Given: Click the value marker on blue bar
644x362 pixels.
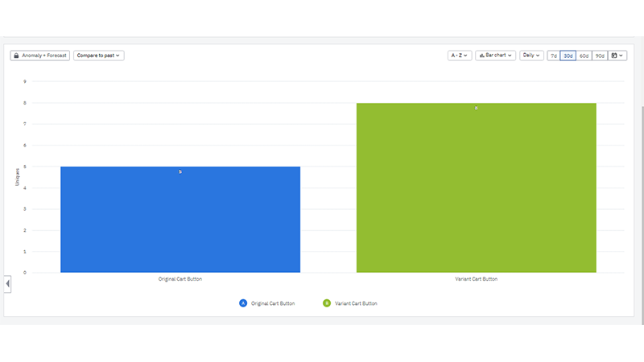Looking at the screenshot, I should pos(180,171).
